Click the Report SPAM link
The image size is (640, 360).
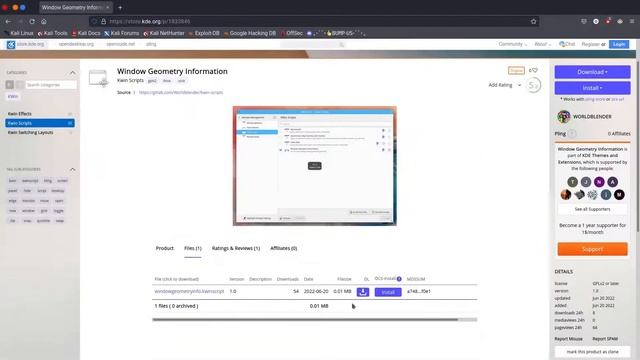click(x=605, y=339)
